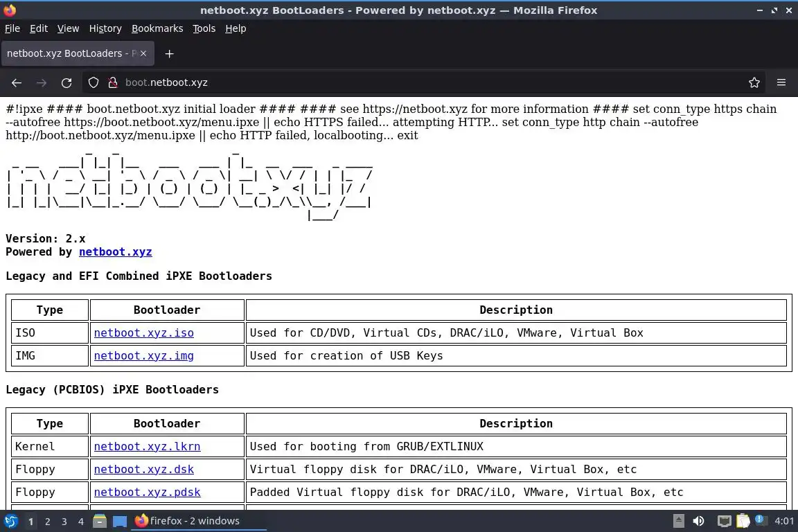This screenshot has width=798, height=532.
Task: Click the Firefox logo in title bar
Action: click(x=10, y=10)
